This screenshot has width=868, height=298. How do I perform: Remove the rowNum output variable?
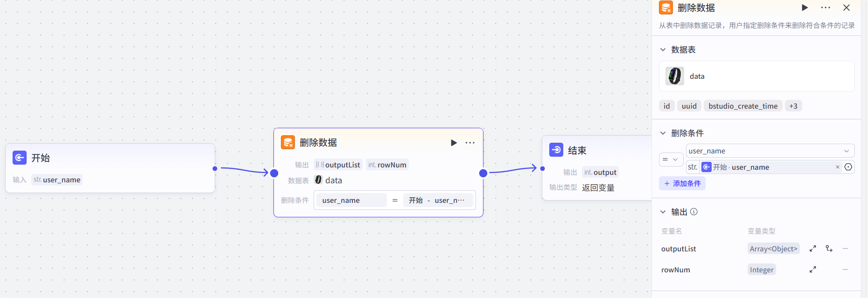click(845, 270)
